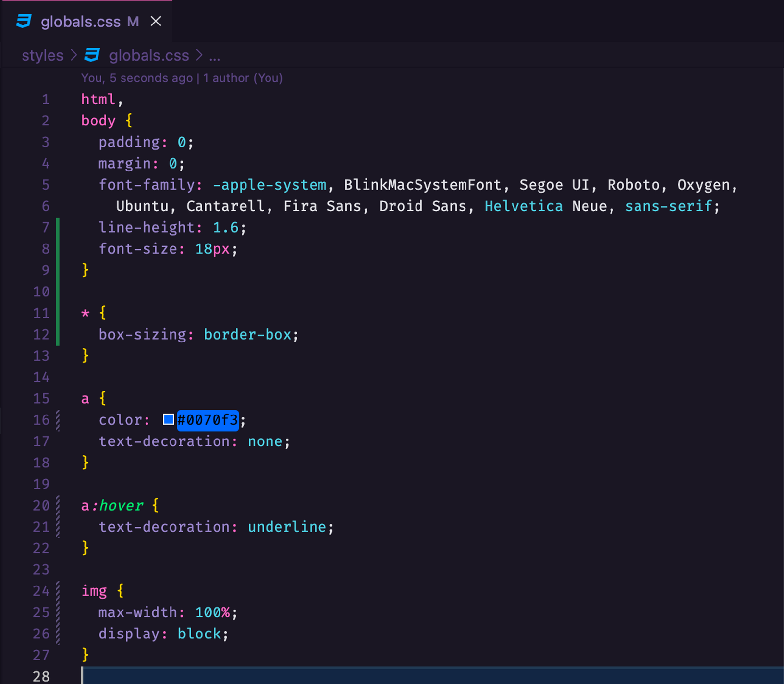Close the globals.css tab
Screen dimensions: 784x684
pos(156,21)
